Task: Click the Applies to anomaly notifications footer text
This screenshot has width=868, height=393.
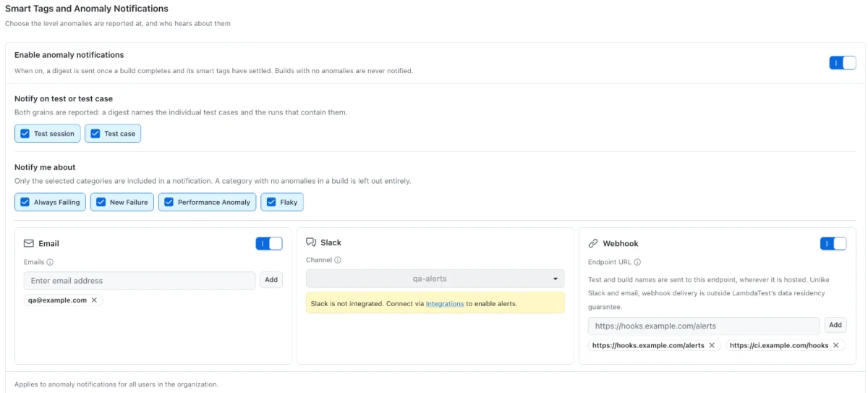Action: [116, 384]
